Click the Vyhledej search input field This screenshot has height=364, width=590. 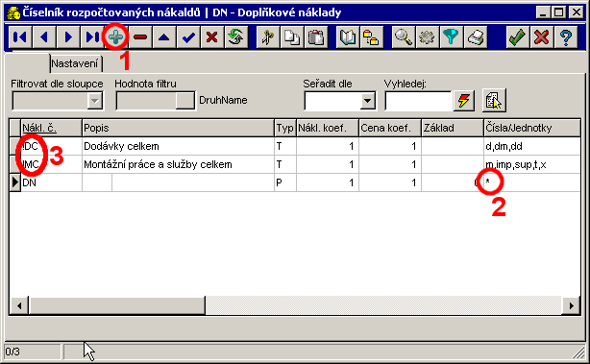[x=418, y=101]
